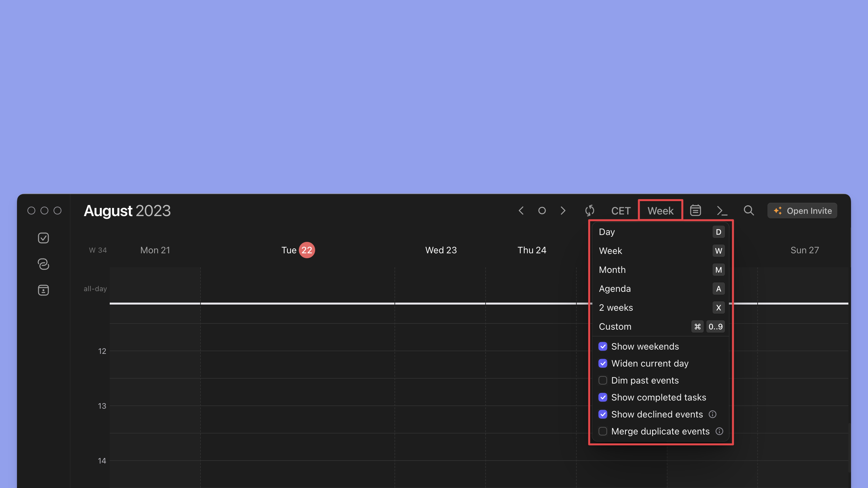This screenshot has width=868, height=488.
Task: Open the tasks checkbox icon in sidebar
Action: [43, 238]
